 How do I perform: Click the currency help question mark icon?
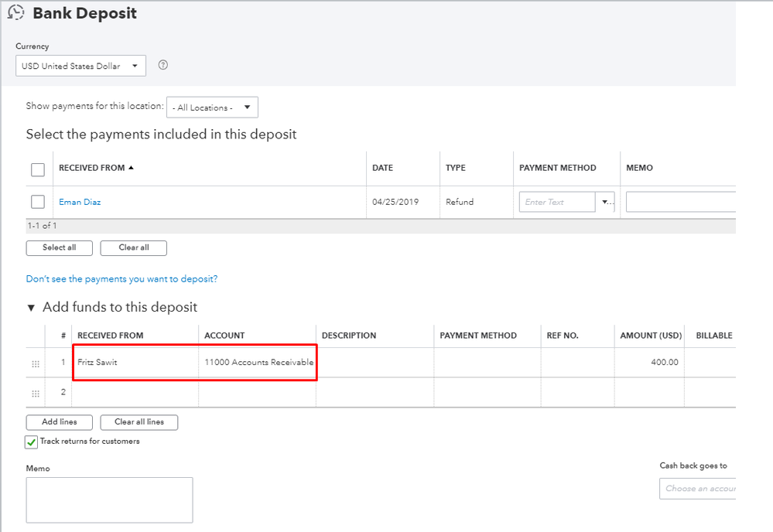(163, 65)
